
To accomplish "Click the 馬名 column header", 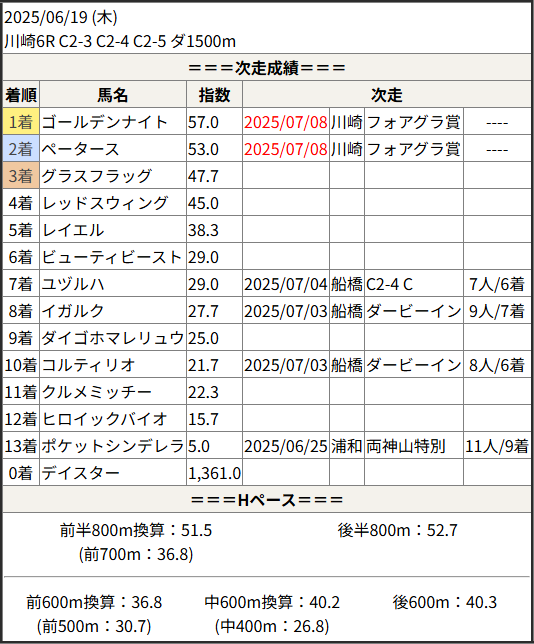I will pyautogui.click(x=113, y=94).
